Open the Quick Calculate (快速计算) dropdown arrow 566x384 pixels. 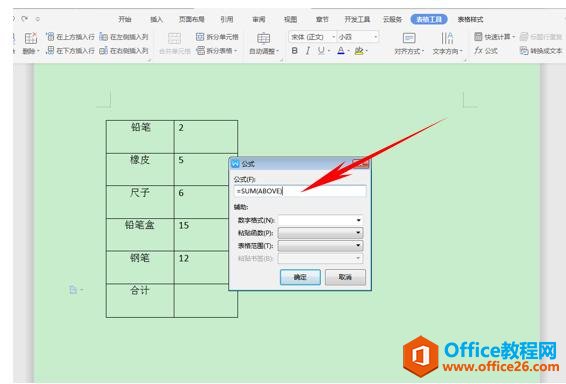point(514,37)
